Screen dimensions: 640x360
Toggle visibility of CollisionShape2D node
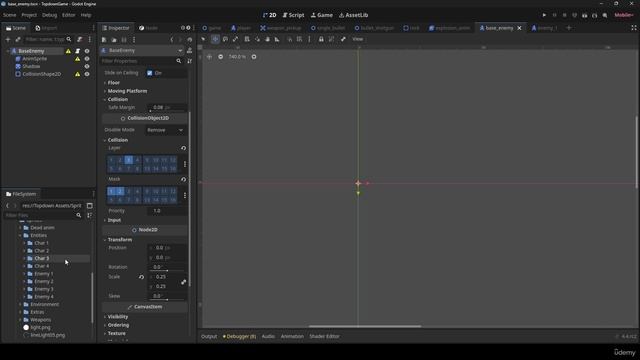click(x=87, y=74)
